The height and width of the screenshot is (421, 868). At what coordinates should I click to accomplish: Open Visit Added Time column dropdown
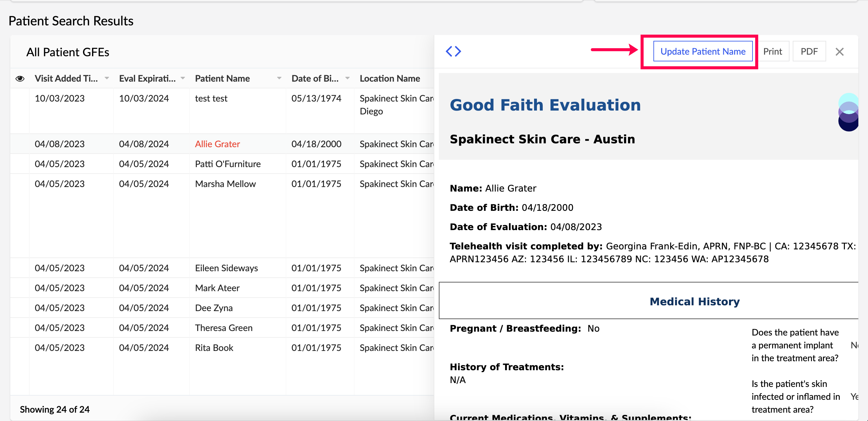pyautogui.click(x=107, y=78)
